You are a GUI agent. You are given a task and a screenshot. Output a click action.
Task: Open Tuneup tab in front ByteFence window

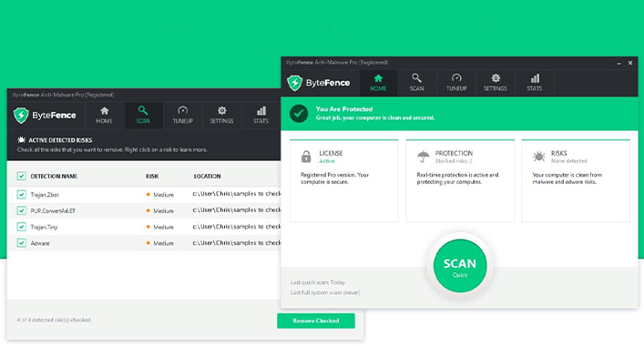[x=456, y=83]
